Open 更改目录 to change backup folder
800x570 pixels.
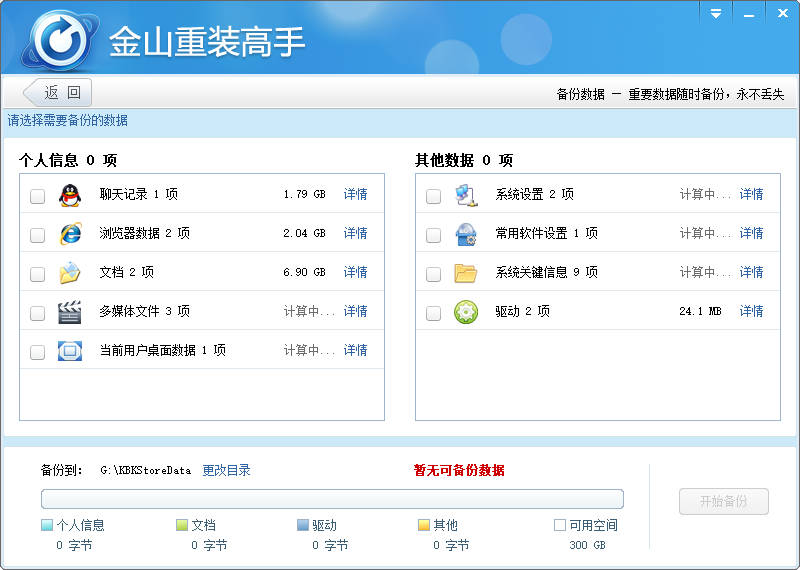coord(227,470)
